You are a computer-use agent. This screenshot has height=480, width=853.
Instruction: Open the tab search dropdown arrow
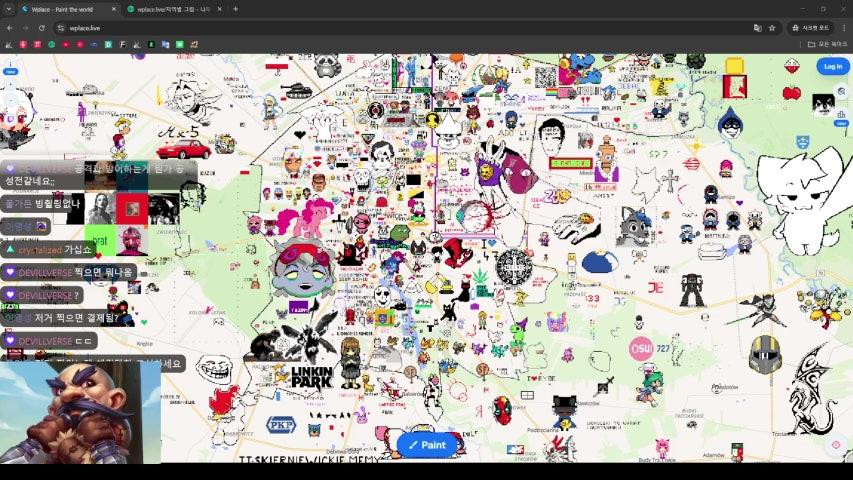(8, 9)
